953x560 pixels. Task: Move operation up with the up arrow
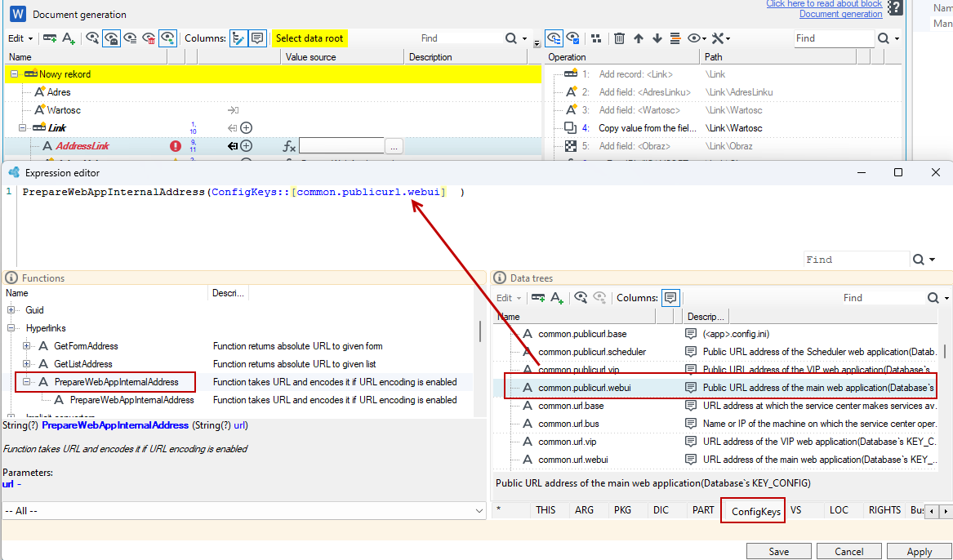[638, 38]
